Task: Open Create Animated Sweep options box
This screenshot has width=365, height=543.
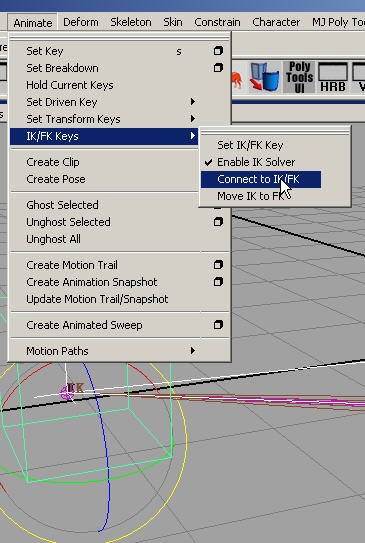Action: click(218, 325)
